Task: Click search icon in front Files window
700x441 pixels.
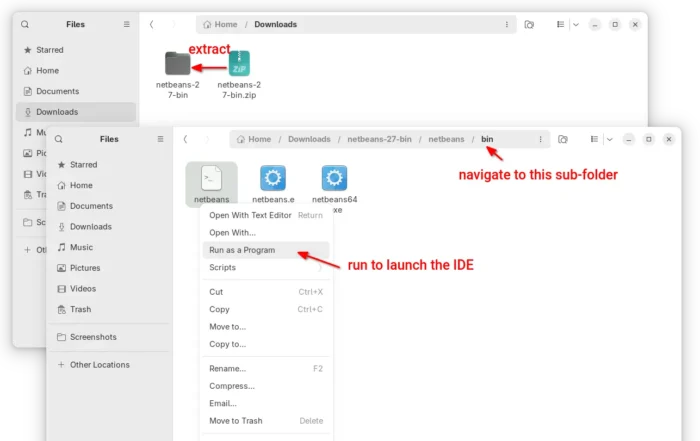Action: [x=58, y=139]
